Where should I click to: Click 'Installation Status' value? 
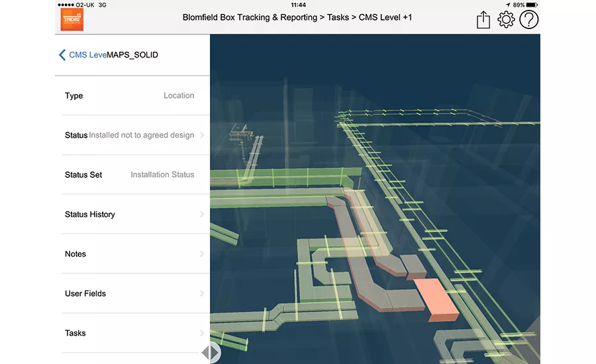[162, 175]
